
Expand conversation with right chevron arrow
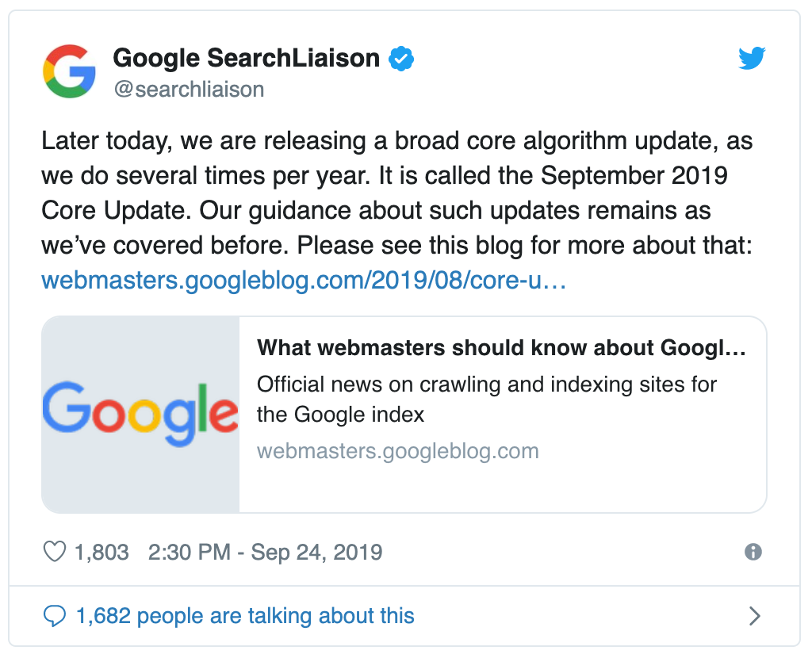click(755, 615)
